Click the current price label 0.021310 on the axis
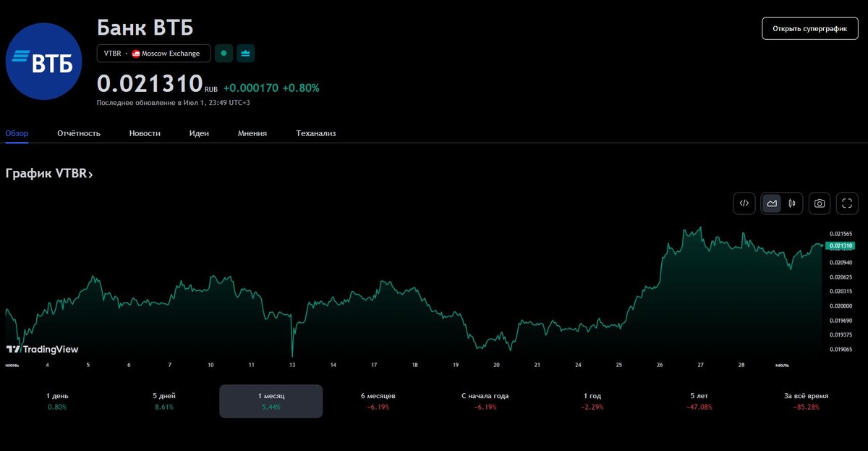The width and height of the screenshot is (868, 451). [841, 246]
